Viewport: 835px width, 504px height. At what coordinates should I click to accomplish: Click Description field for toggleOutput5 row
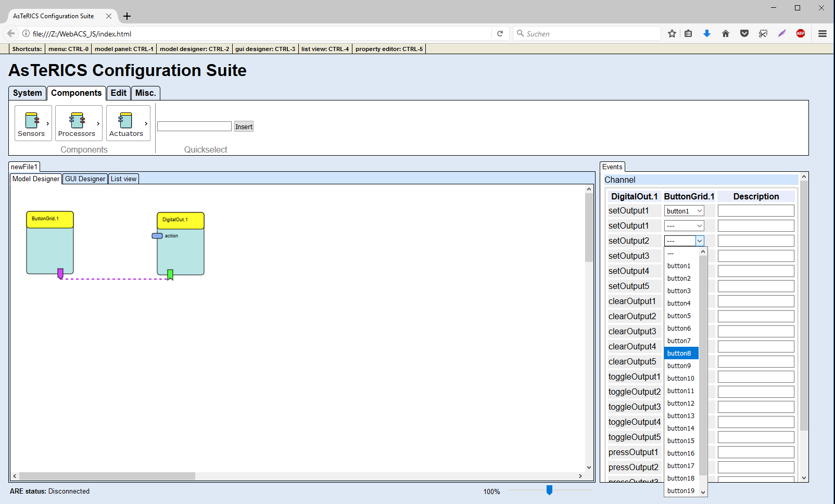[756, 437]
